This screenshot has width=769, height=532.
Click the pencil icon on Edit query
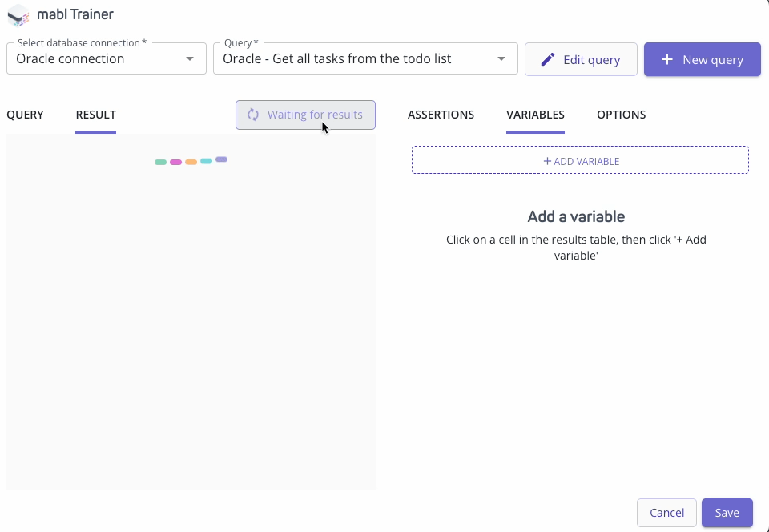[548, 59]
